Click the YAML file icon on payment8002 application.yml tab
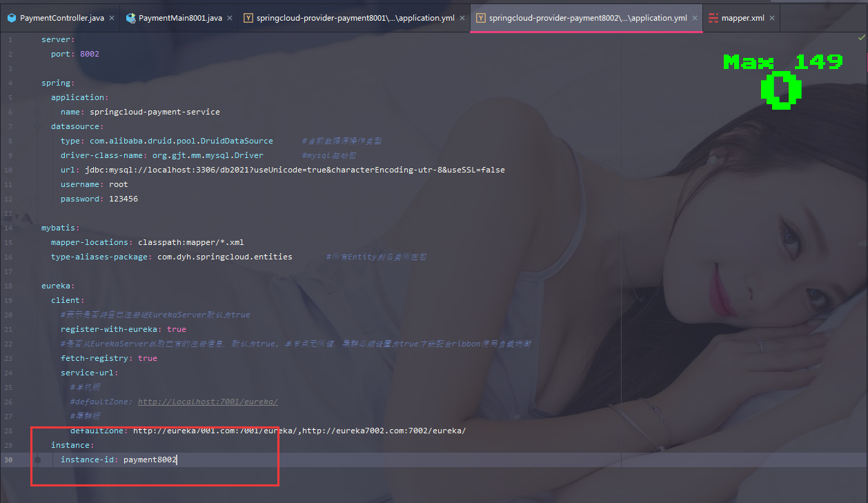 481,19
